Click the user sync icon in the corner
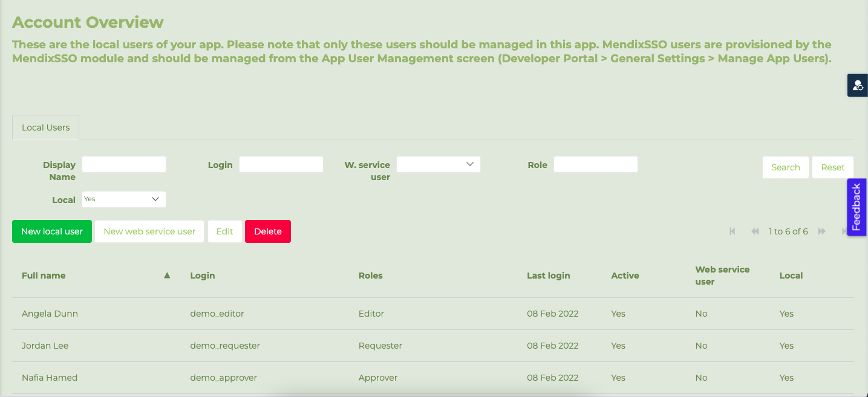The height and width of the screenshot is (397, 868). click(857, 85)
